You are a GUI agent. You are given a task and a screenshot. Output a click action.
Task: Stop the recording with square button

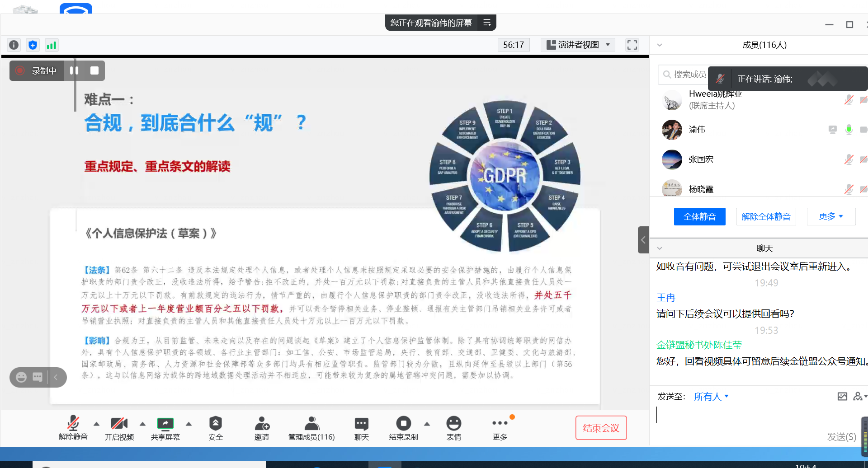point(94,70)
